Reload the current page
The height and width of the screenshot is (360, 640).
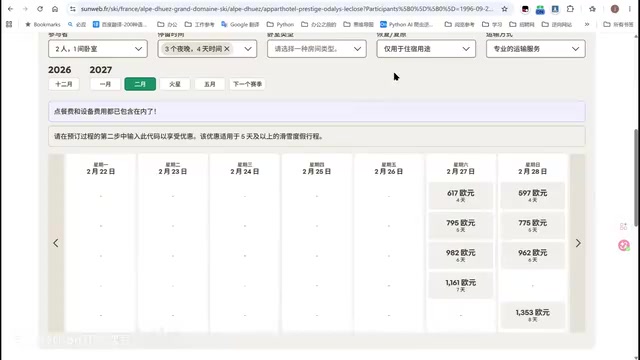[40, 9]
